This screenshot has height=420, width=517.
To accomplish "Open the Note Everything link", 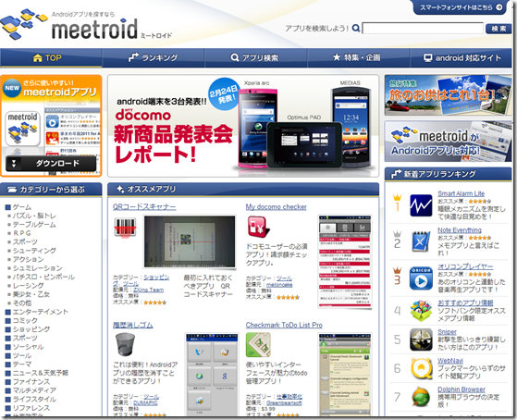I will (460, 230).
